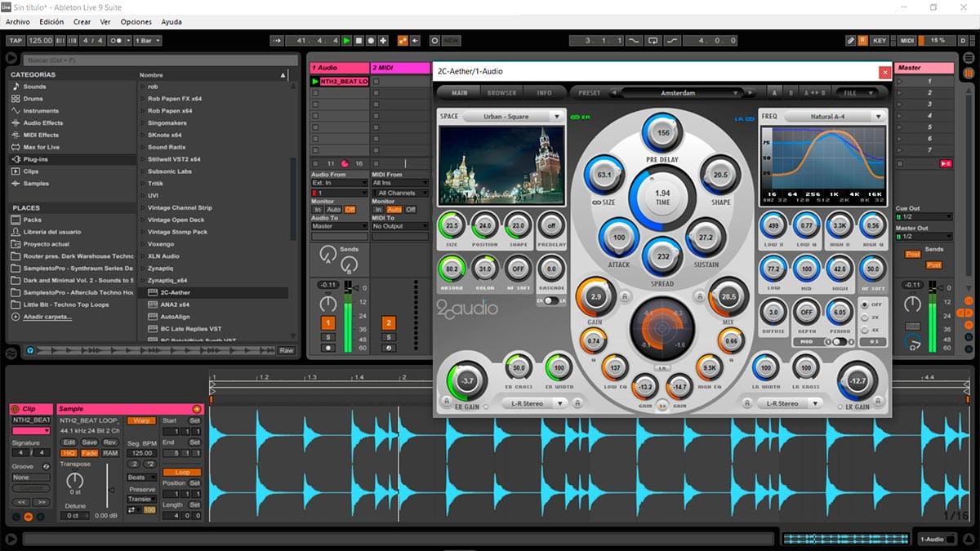This screenshot has height=551, width=980.
Task: Arm the Arrangement Record button
Action: (x=371, y=40)
